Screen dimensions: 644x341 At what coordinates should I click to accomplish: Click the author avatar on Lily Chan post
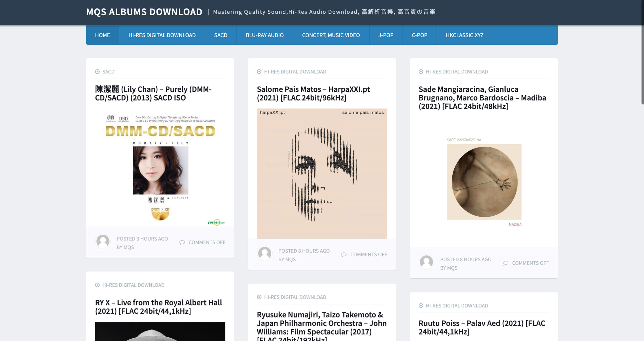pyautogui.click(x=103, y=241)
